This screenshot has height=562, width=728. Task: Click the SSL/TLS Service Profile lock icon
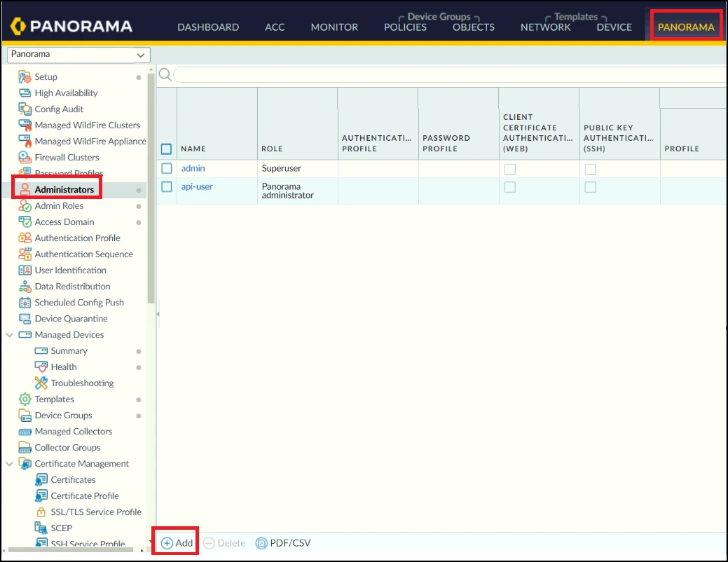click(x=41, y=512)
